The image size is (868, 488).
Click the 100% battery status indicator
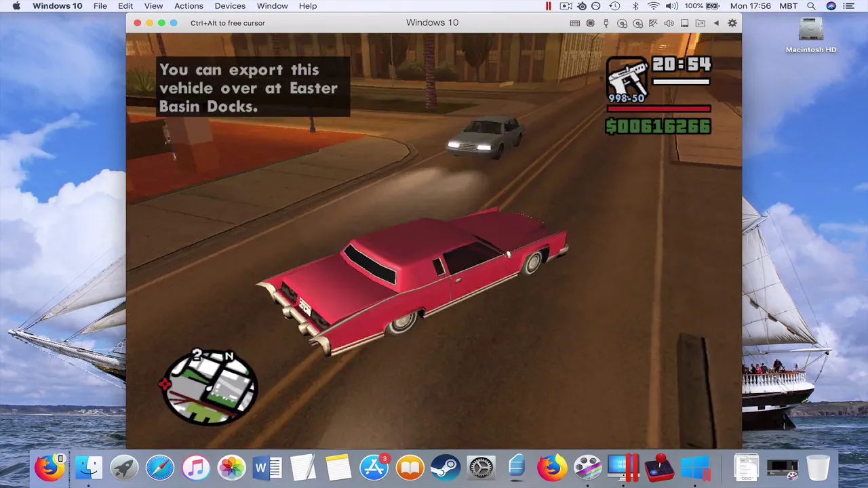coord(701,6)
